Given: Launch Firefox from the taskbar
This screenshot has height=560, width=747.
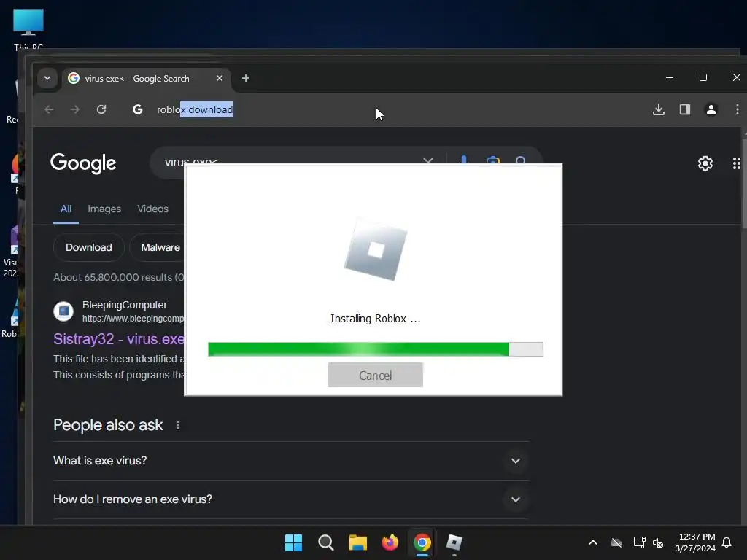Looking at the screenshot, I should 390,542.
